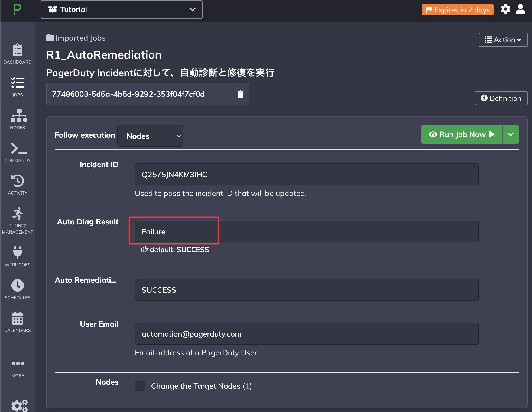Open Follow execution Nodes dropdown
This screenshot has height=412, width=532.
[150, 136]
